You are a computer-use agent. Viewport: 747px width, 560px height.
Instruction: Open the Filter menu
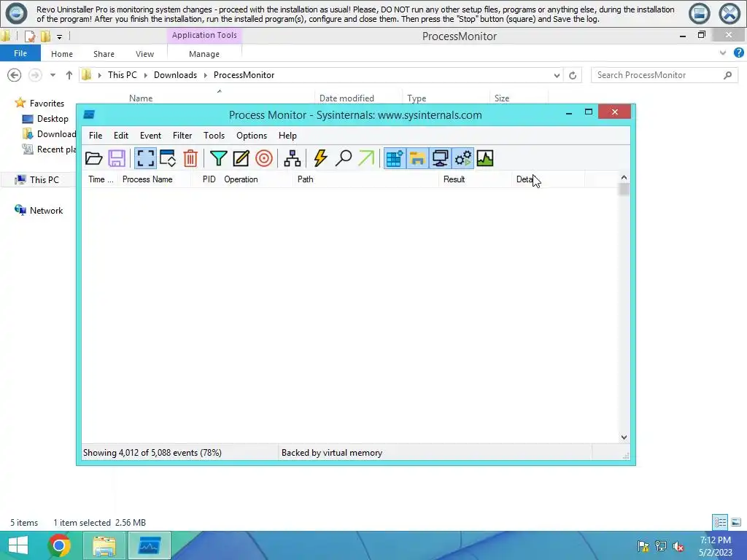[182, 136]
